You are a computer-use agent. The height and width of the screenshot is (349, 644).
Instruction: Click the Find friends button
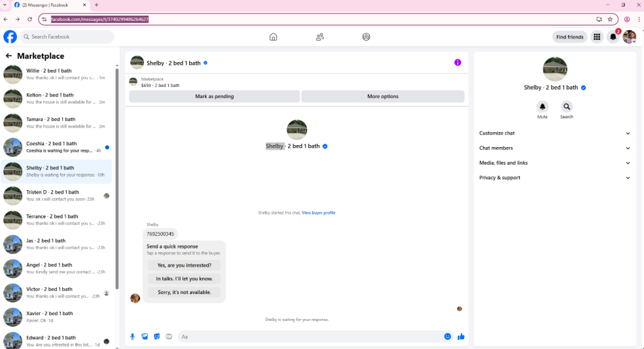pos(569,37)
